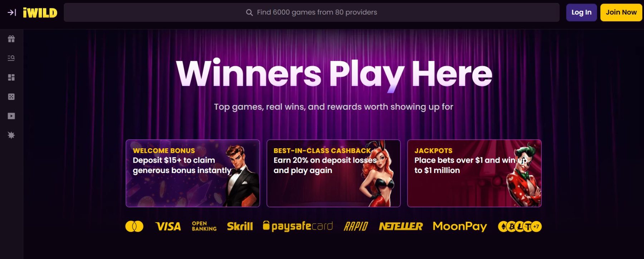Click the MoonPay payment logo
644x259 pixels.
(x=460, y=226)
